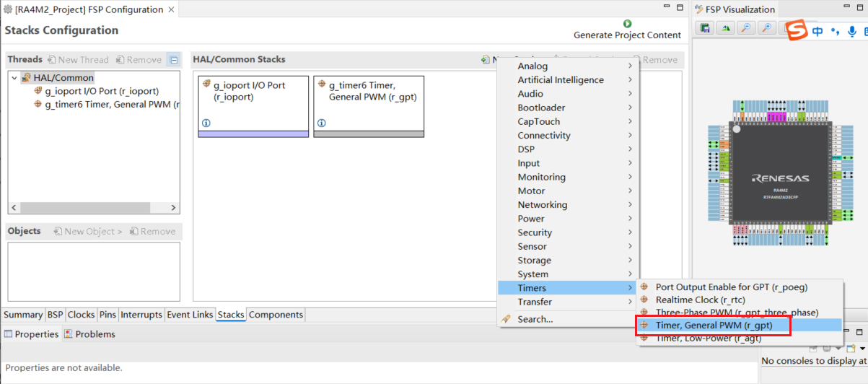This screenshot has width=868, height=384.
Task: Click the Renesas RA4M2 chip image
Action: click(780, 175)
